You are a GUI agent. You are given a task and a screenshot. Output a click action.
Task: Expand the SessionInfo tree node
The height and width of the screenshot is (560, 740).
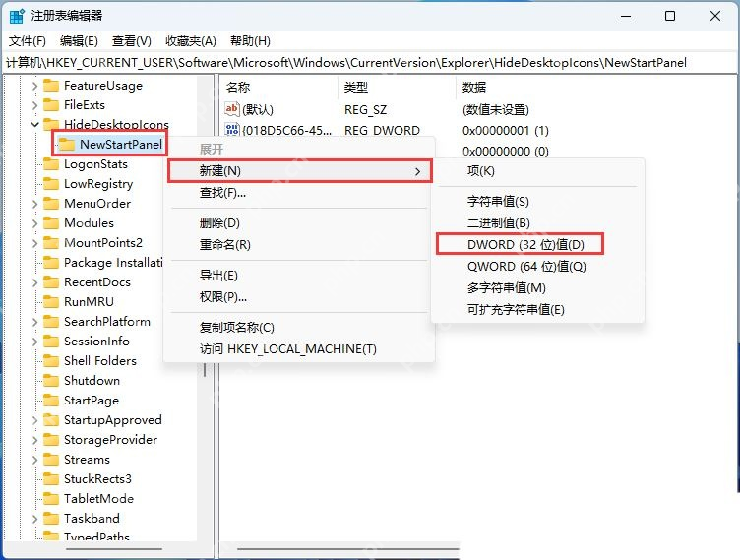pos(34,341)
